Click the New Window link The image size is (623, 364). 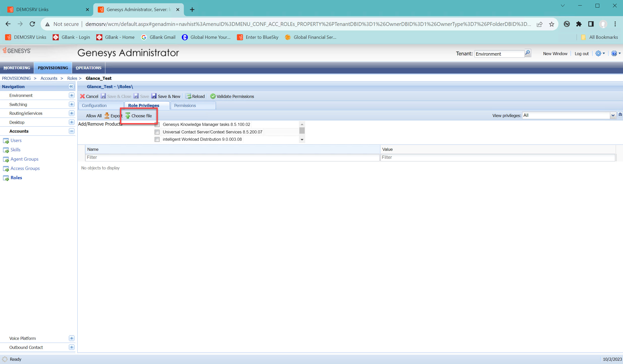pos(555,54)
